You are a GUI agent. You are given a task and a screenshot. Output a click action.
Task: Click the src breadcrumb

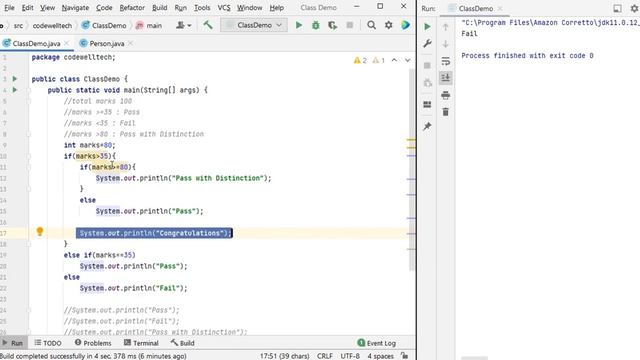click(x=18, y=25)
